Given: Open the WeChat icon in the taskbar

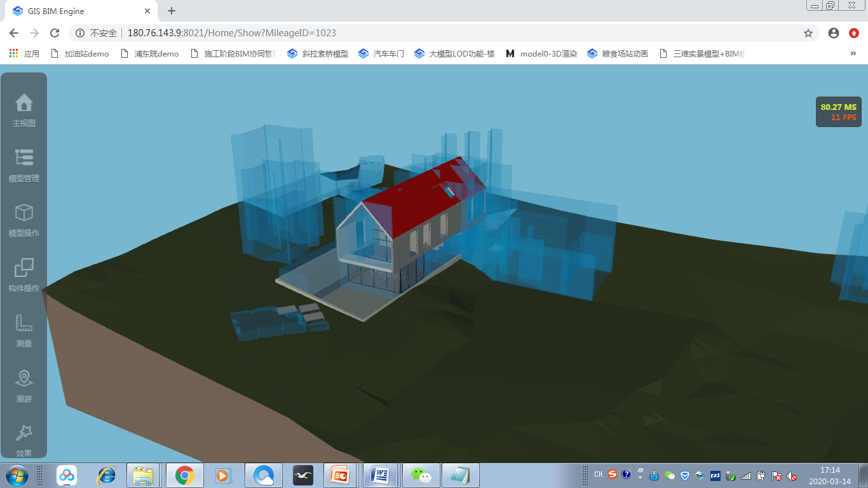Looking at the screenshot, I should click(421, 475).
